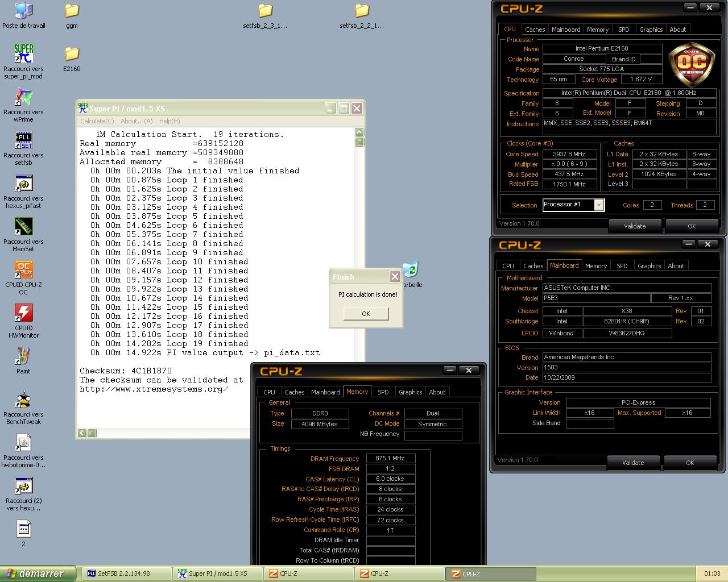
Task: Open Poste de travail desktop icon
Action: click(x=23, y=11)
